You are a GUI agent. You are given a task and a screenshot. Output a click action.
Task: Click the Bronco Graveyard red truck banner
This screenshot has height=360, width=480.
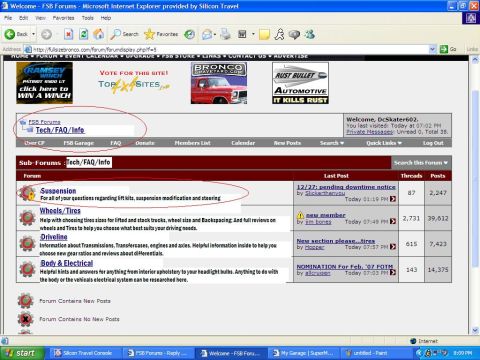pyautogui.click(x=219, y=83)
